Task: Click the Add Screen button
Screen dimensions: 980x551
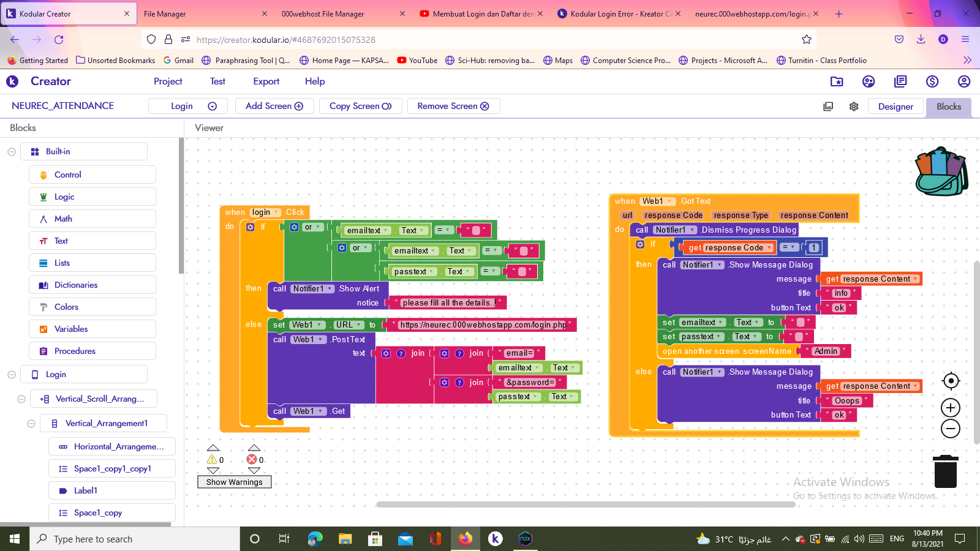Action: click(x=274, y=106)
